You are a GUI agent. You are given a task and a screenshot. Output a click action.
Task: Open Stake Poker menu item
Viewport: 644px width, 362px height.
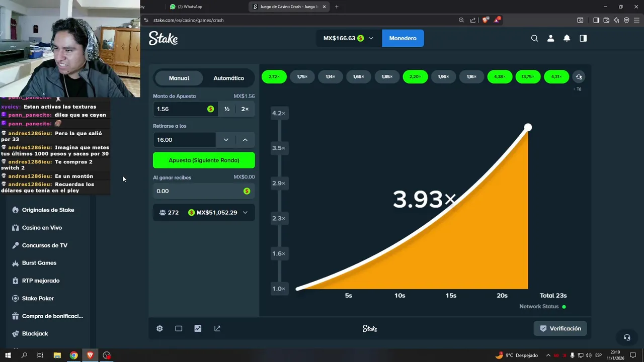38,298
